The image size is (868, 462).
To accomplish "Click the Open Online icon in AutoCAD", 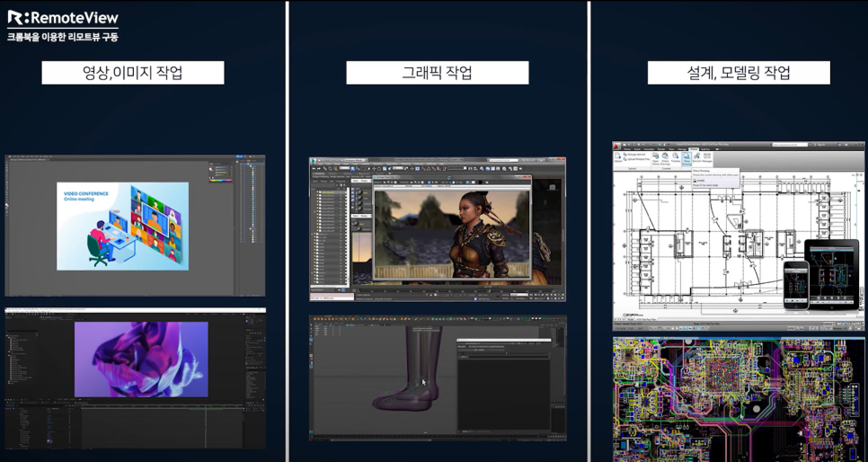I will 655,159.
